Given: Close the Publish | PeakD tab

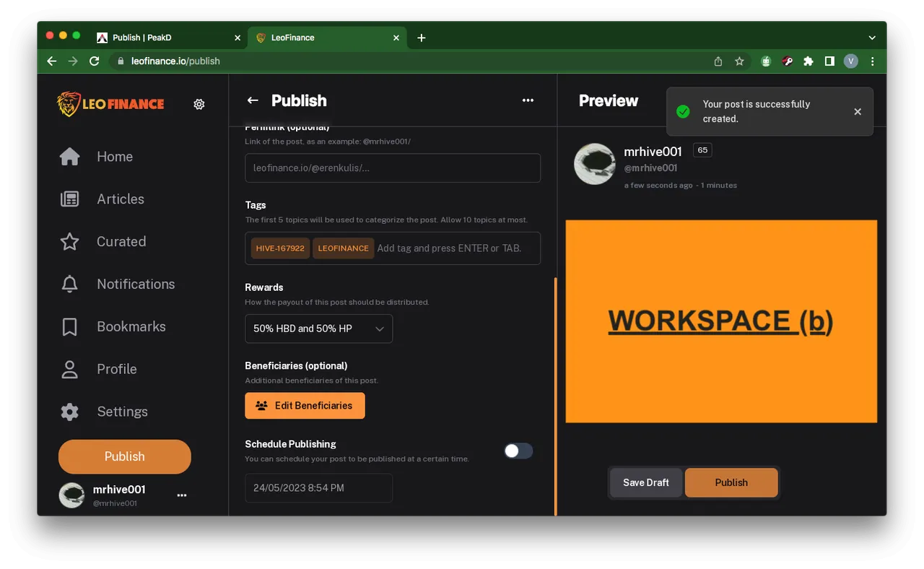Looking at the screenshot, I should 237,38.
